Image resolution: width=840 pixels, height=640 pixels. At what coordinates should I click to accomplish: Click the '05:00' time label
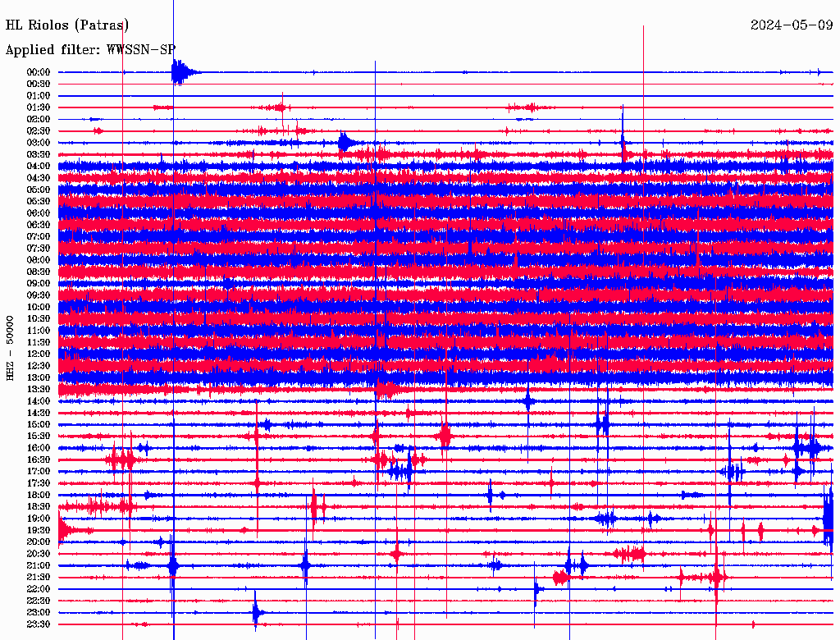point(39,190)
